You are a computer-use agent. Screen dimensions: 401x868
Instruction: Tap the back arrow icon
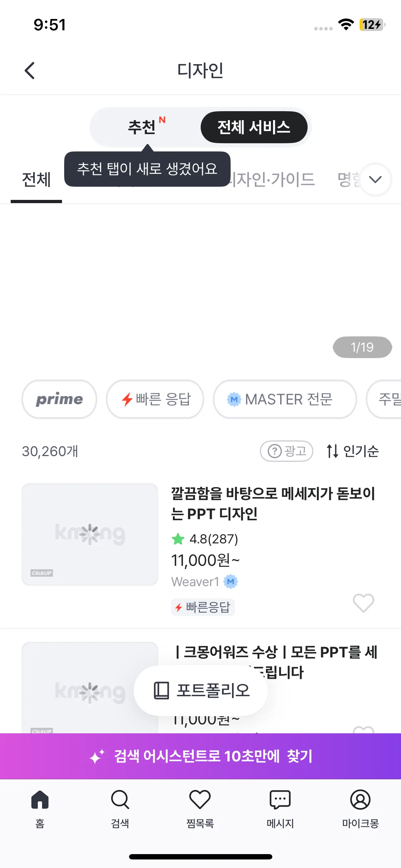coord(30,71)
